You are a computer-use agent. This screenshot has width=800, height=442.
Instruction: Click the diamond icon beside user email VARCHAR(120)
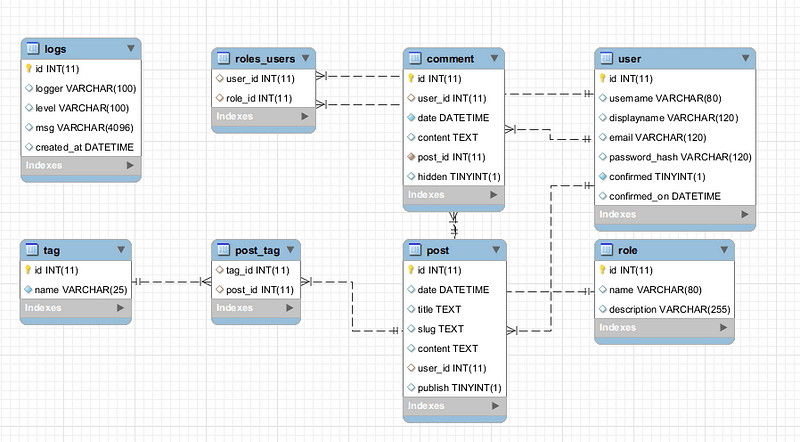pos(603,137)
